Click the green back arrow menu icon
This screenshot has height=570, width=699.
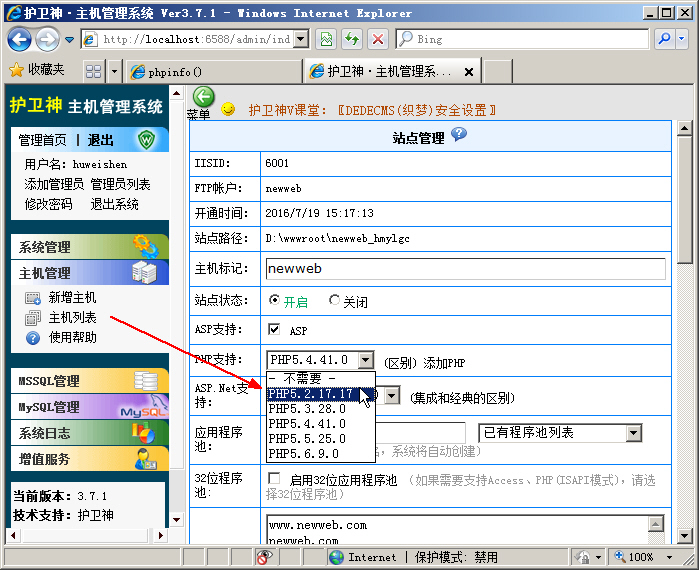(x=203, y=97)
